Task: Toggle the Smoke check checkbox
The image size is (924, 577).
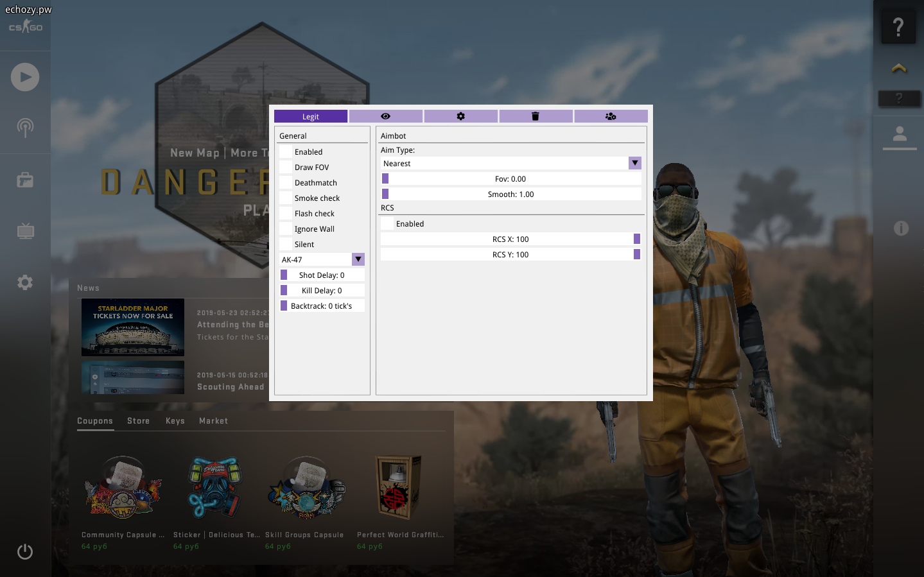Action: point(286,198)
